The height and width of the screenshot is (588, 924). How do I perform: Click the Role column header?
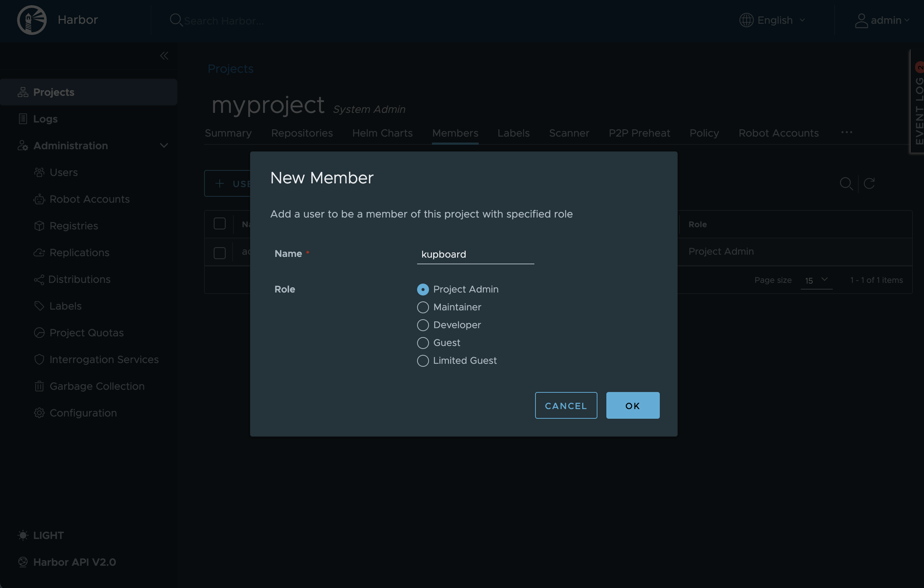point(697,225)
